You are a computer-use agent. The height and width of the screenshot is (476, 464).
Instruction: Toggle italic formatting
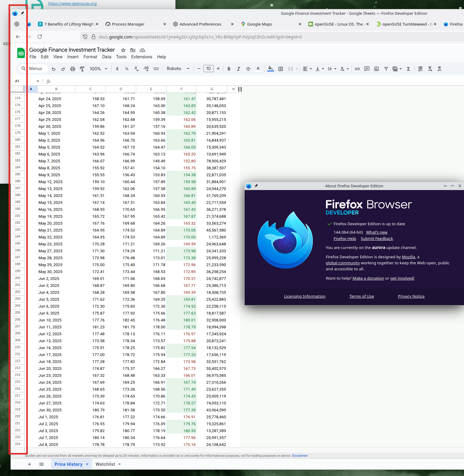tap(239, 69)
